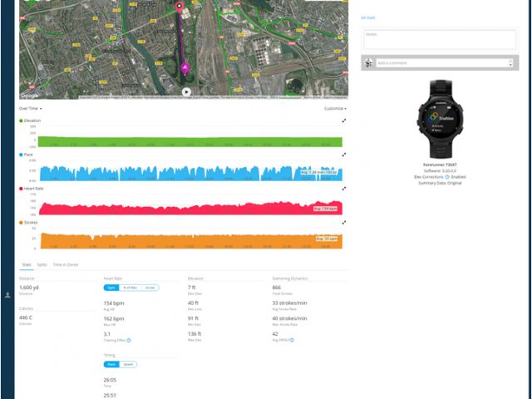Select bpm heart rate display option
Image resolution: width=532 pixels, height=399 pixels.
click(111, 287)
